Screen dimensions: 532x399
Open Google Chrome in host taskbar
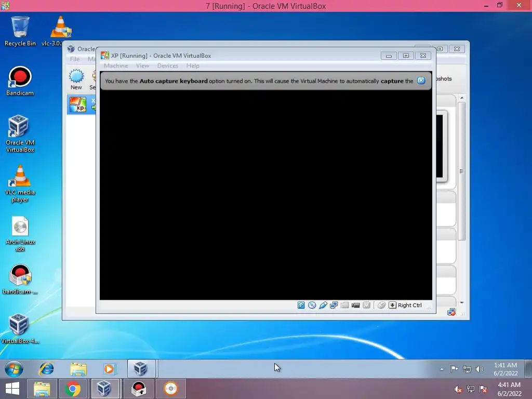coord(73,389)
